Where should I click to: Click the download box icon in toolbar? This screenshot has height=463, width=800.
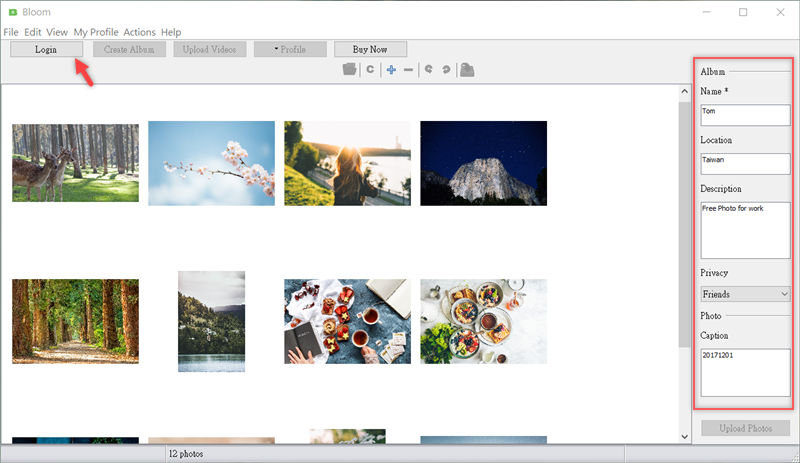coord(467,69)
